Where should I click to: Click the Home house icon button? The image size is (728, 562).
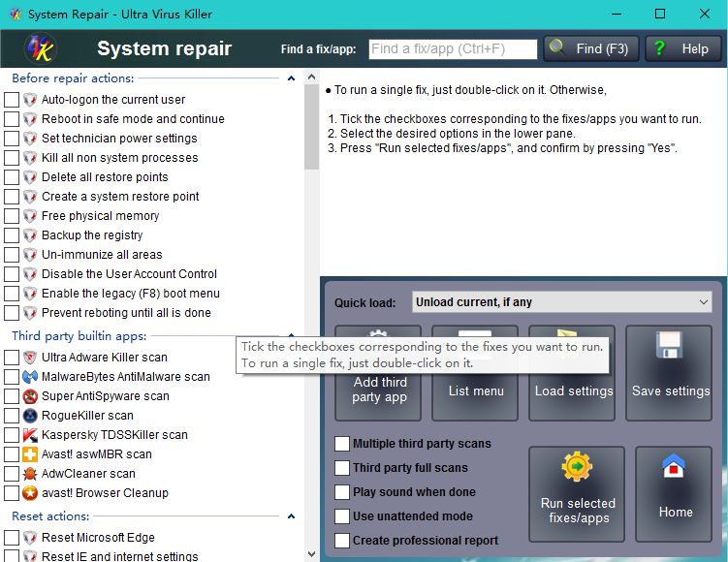pos(675,468)
